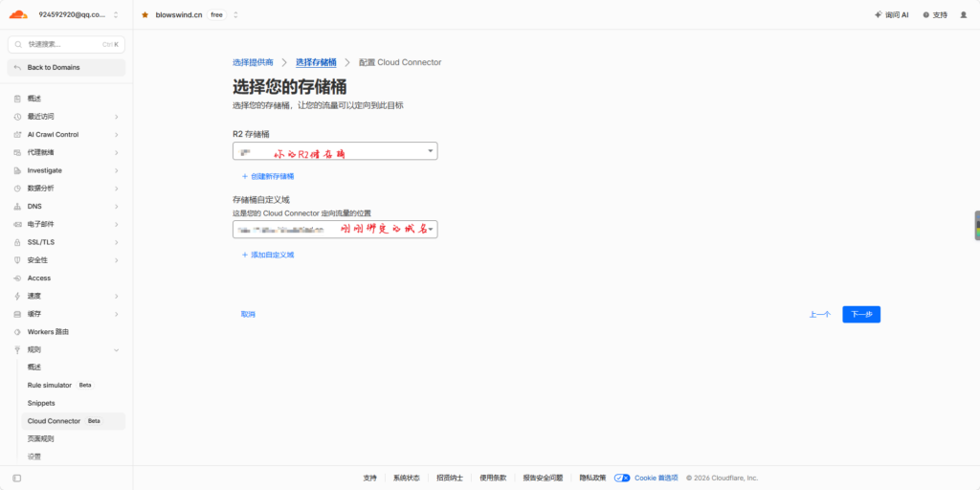This screenshot has width=980, height=490.
Task: Click the Access sidebar icon
Action: [x=17, y=278]
